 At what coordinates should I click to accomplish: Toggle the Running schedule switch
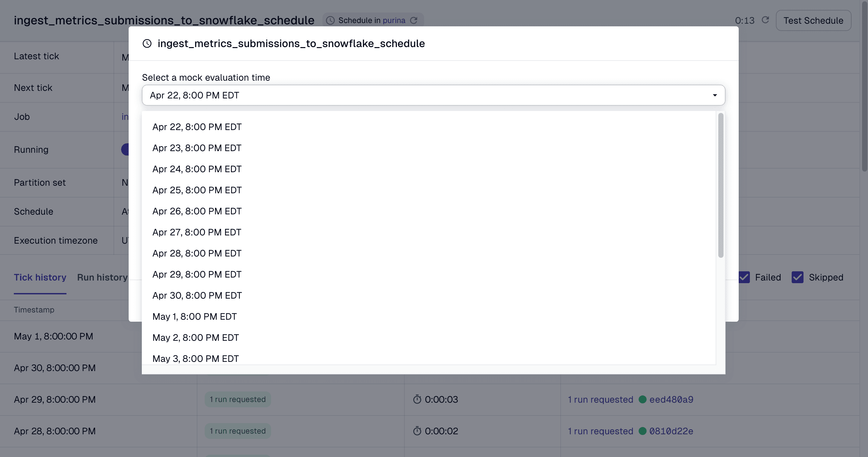click(126, 149)
